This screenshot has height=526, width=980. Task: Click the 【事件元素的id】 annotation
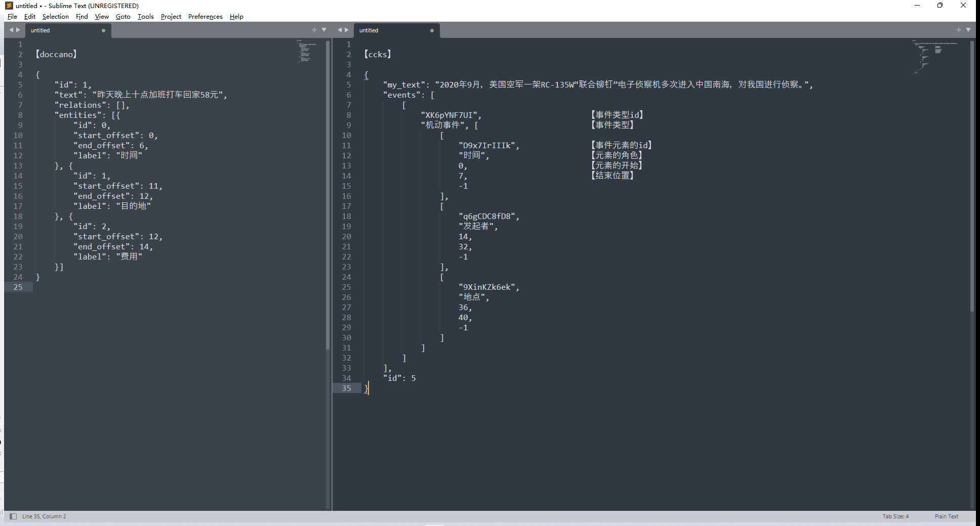(622, 145)
